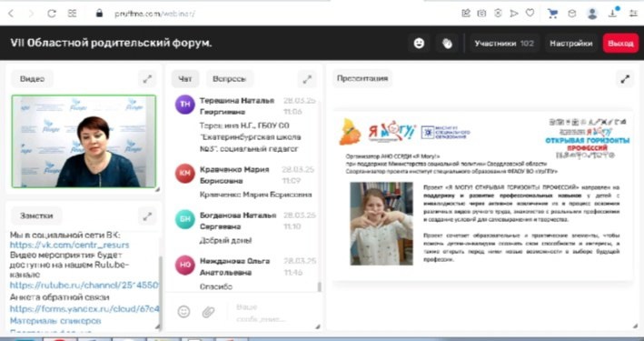Viewport: 644px width, 341px height.
Task: Click the name Нежданова Ольга Анатольевна
Action: (x=235, y=266)
